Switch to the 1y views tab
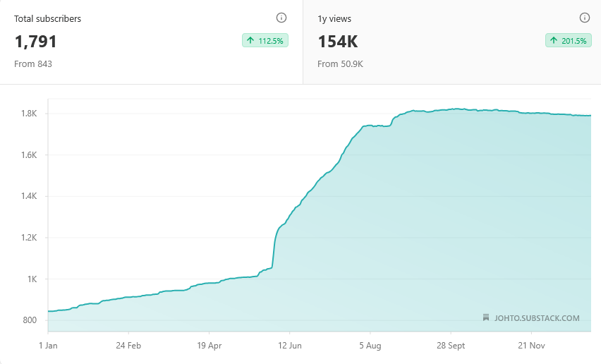The image size is (601, 364). point(451,42)
